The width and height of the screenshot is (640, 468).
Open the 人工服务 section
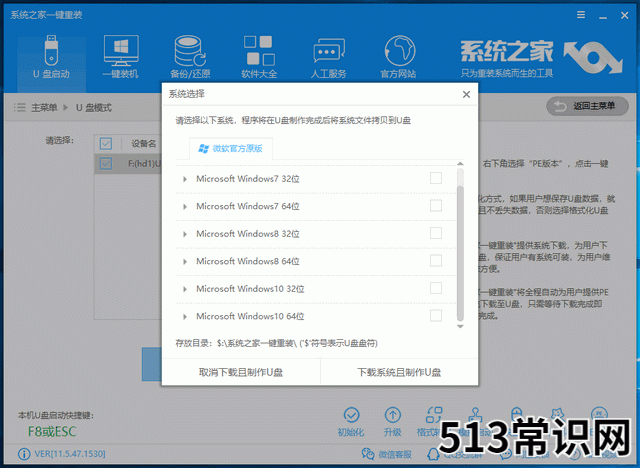[329, 57]
